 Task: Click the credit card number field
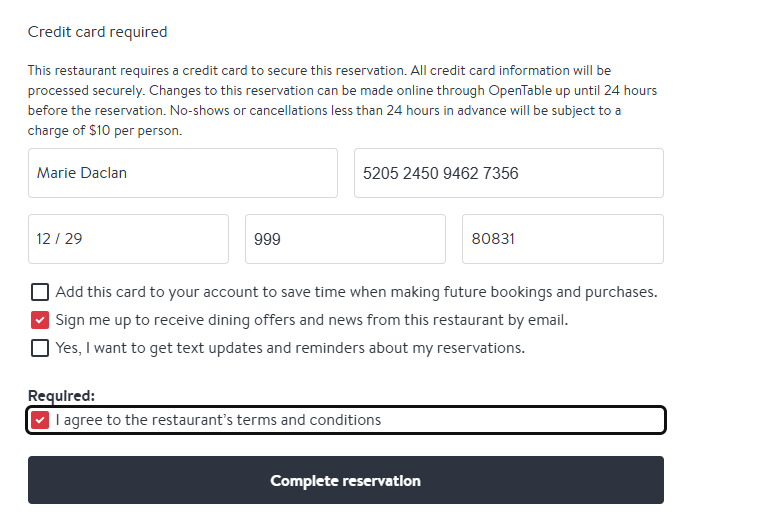tap(508, 173)
